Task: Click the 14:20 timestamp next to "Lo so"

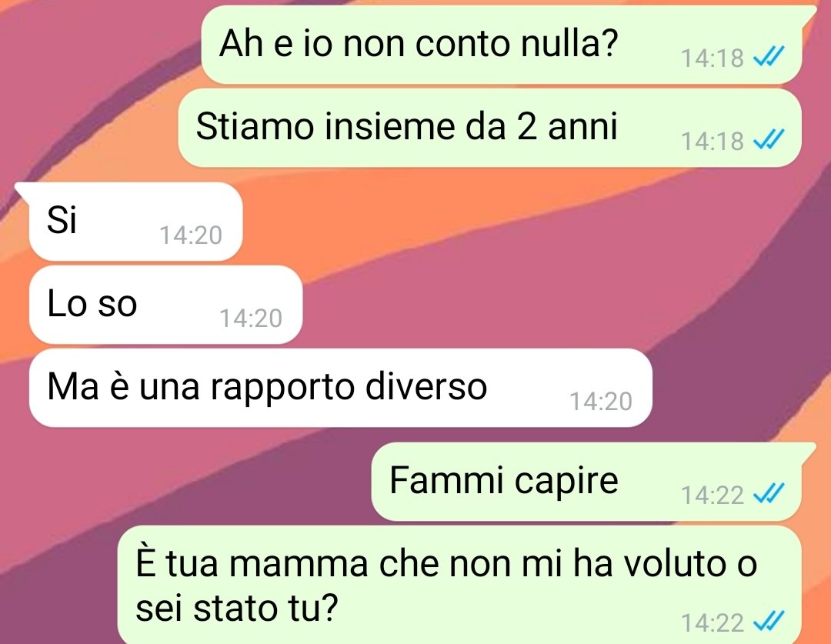Action: [x=251, y=318]
